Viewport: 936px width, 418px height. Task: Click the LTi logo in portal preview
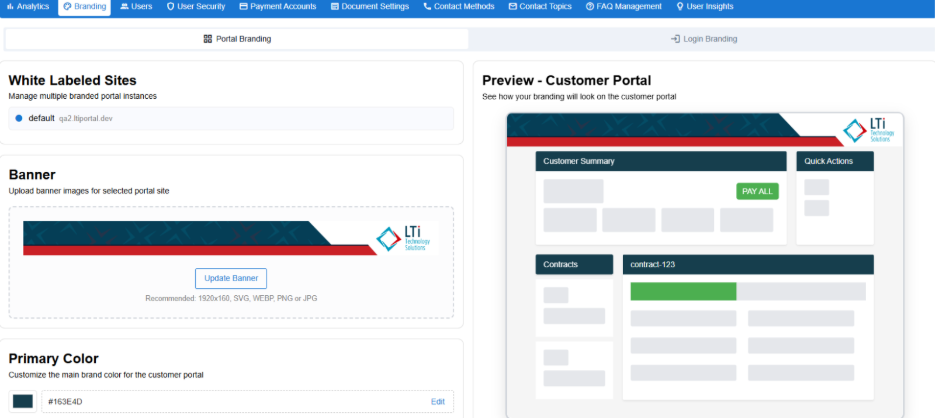[867, 131]
